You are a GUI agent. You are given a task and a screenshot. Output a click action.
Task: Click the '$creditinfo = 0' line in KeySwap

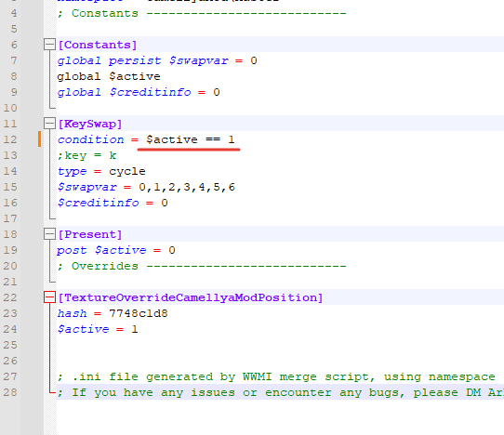coord(113,203)
